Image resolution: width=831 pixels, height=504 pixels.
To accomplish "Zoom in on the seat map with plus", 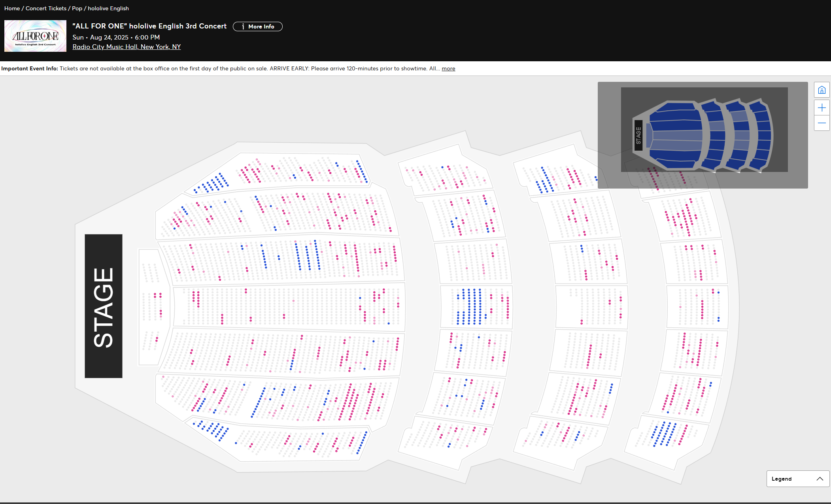I will tap(822, 108).
